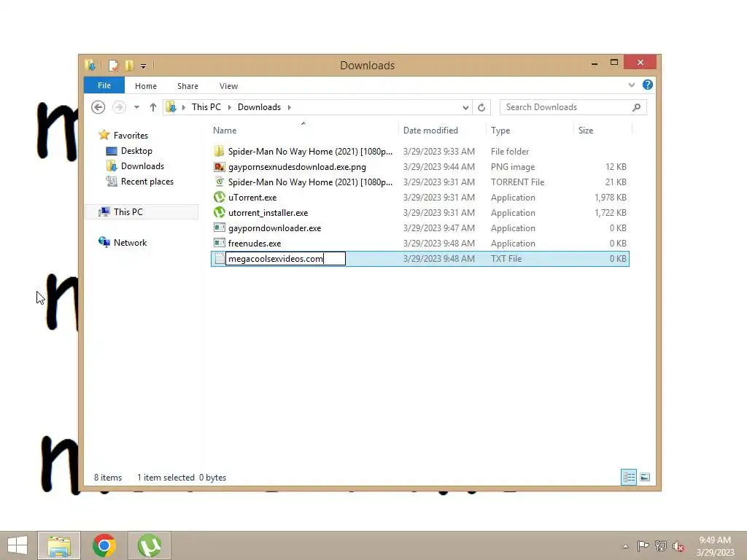The image size is (747, 560).
Task: Switch to Details view layout
Action: tap(629, 477)
